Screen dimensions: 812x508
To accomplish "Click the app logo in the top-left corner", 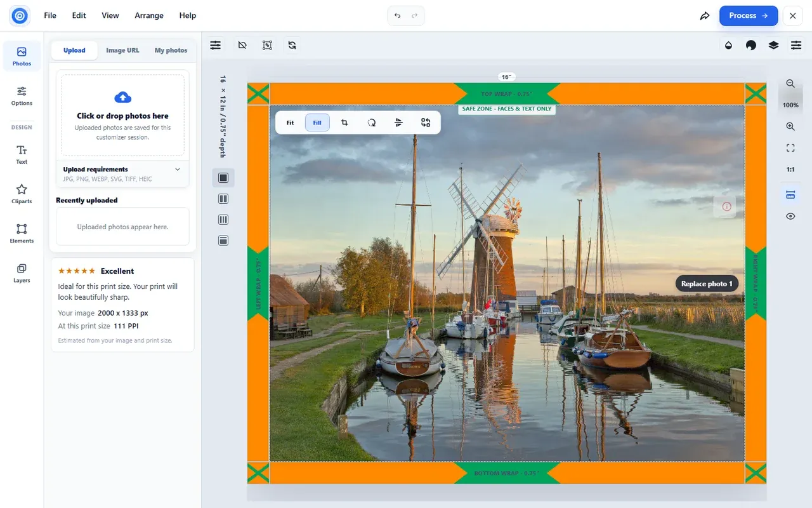I will 20,15.
